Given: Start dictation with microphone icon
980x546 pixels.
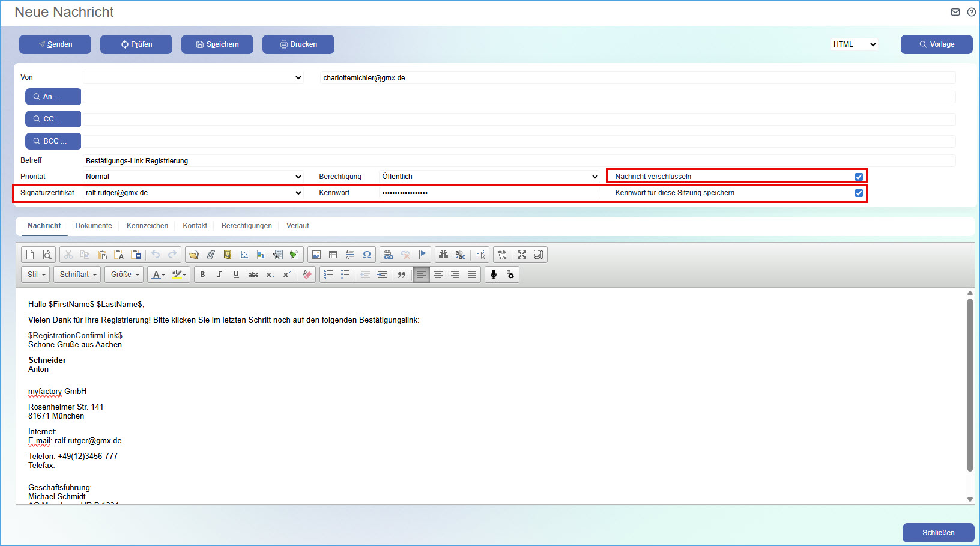Looking at the screenshot, I should (x=494, y=275).
